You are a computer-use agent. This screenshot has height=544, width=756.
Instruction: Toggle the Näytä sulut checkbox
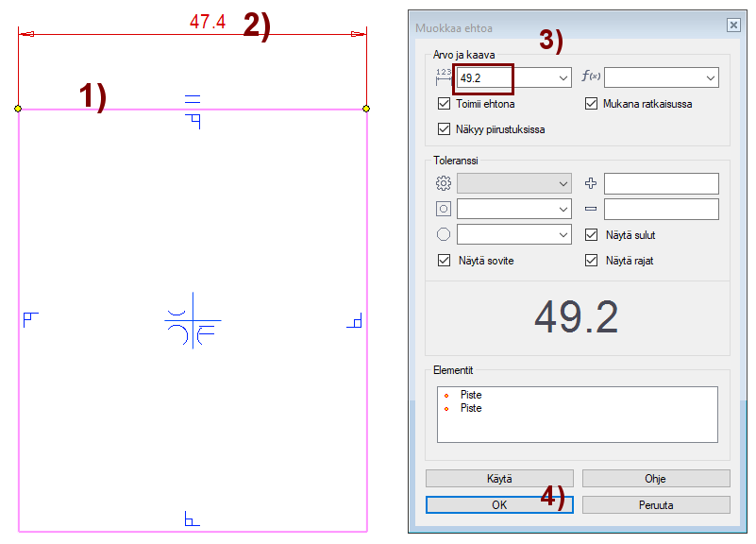pyautogui.click(x=592, y=235)
